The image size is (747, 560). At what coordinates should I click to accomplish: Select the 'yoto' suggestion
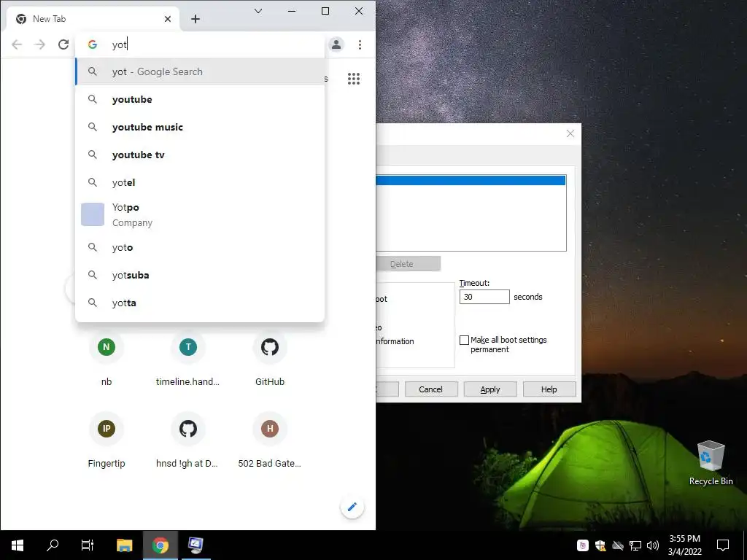click(x=200, y=248)
